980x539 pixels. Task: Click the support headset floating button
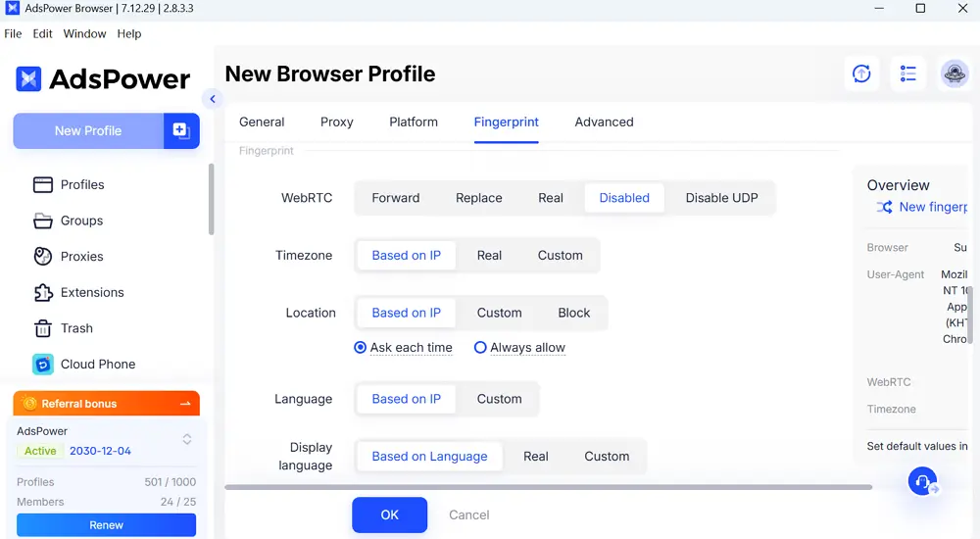922,481
